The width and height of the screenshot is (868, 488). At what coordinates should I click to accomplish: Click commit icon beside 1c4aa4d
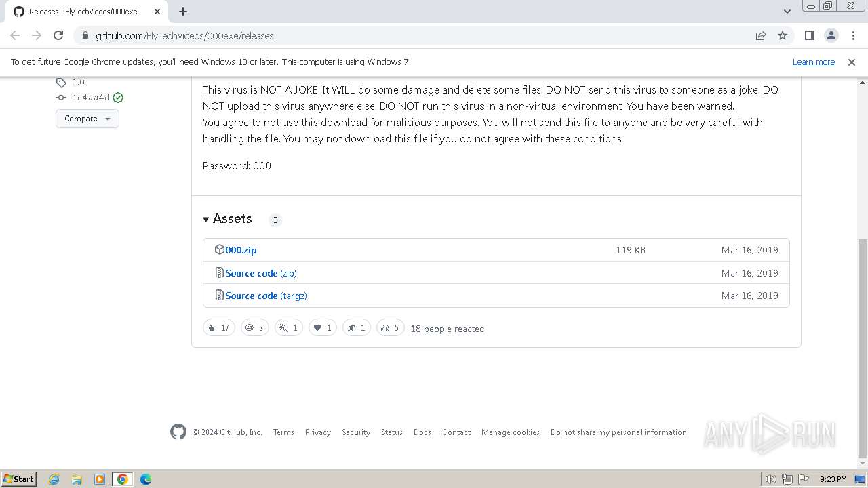[x=61, y=98]
